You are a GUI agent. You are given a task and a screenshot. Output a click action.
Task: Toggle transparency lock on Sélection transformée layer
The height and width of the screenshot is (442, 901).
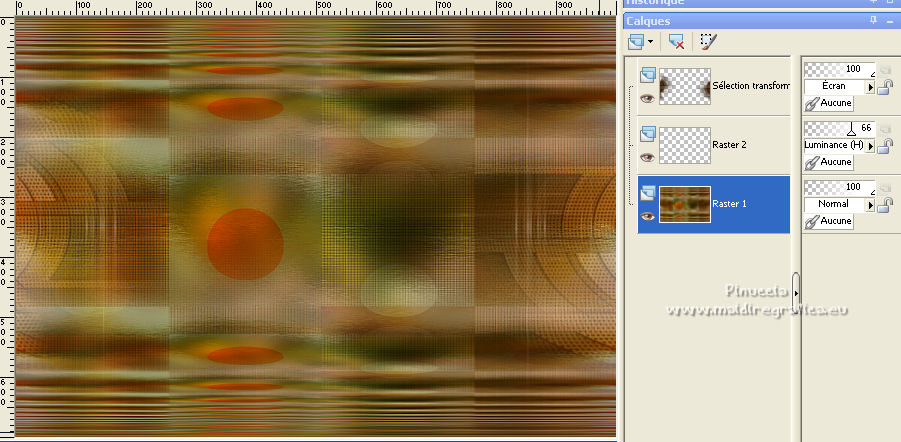(x=885, y=87)
